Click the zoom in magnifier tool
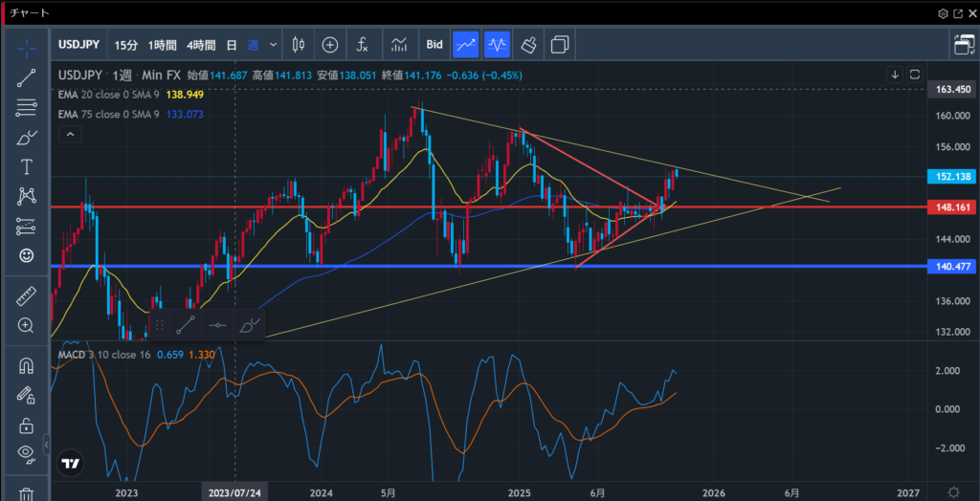Screen dimensions: 980x501 (27, 326)
